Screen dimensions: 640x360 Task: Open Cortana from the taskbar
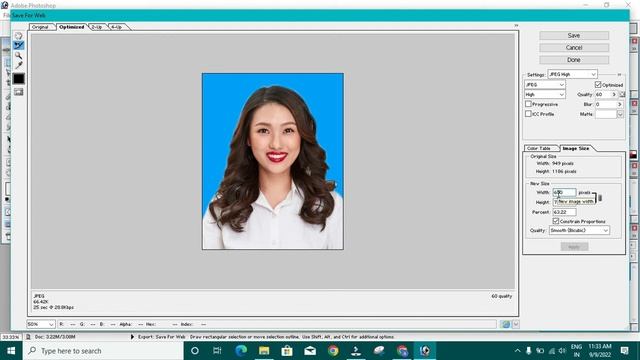pos(195,351)
